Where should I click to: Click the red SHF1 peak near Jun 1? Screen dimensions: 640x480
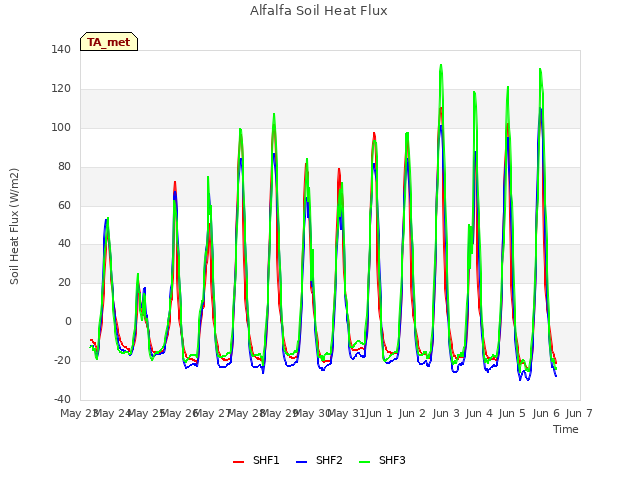pyautogui.click(x=374, y=133)
